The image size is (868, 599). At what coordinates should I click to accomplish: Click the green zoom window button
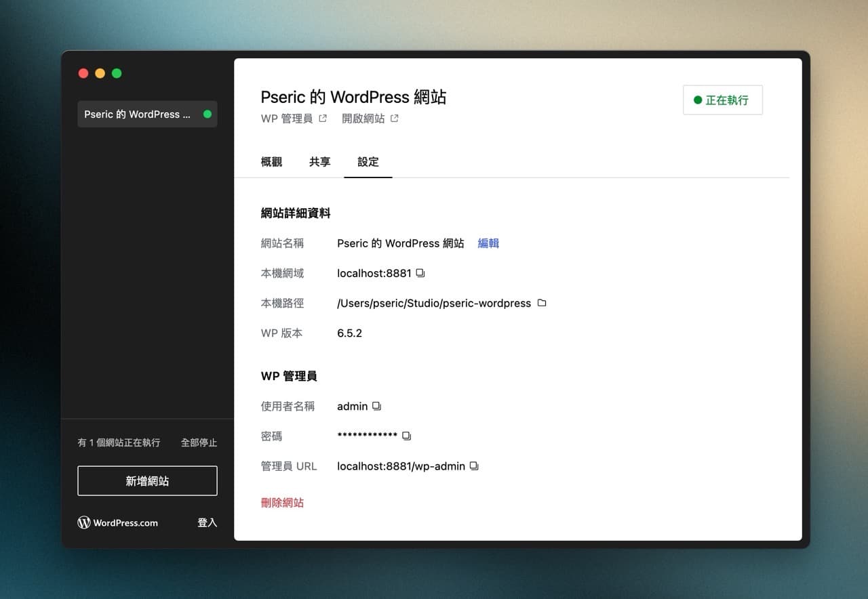117,73
